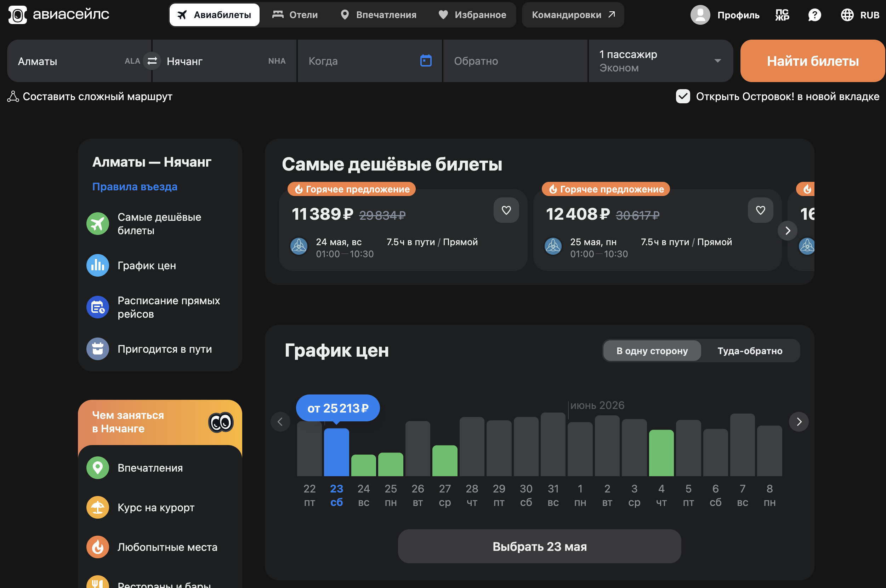This screenshot has height=588, width=886.
Task: Open the RUB currency and language selector
Action: tap(860, 15)
